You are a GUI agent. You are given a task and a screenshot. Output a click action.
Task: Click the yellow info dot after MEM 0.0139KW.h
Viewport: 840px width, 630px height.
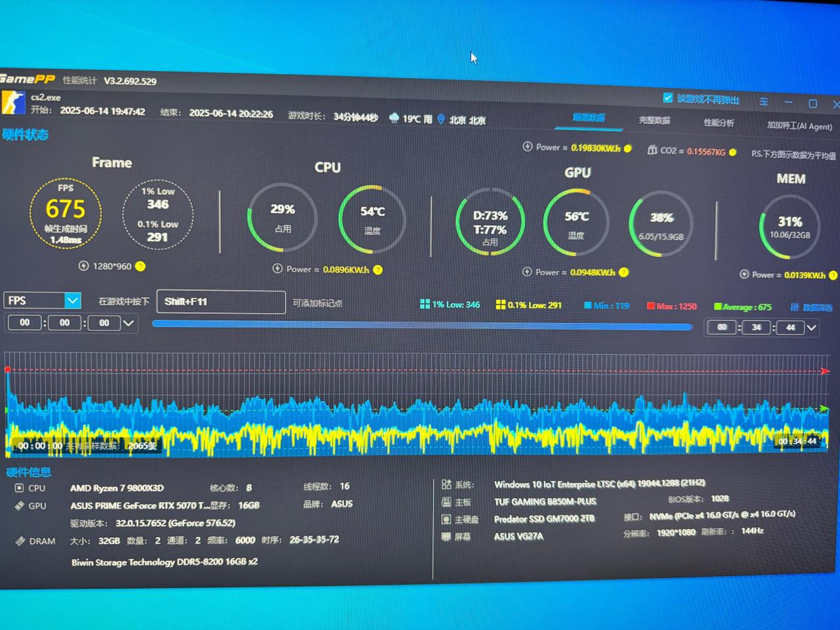pos(833,276)
